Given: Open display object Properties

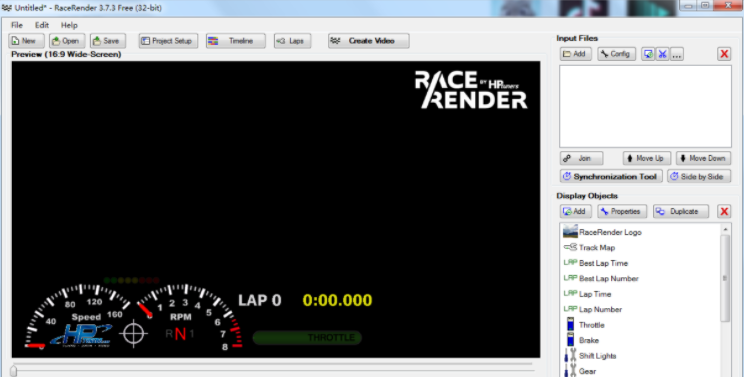Looking at the screenshot, I should pyautogui.click(x=622, y=211).
